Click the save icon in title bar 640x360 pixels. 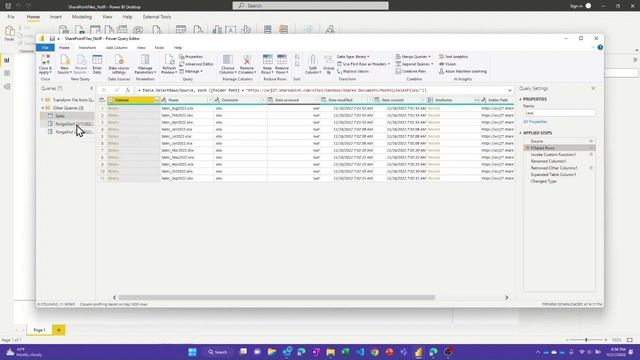(x=52, y=39)
